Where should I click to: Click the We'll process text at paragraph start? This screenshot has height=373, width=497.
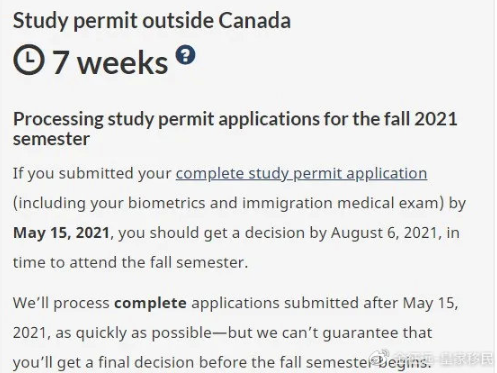click(61, 303)
